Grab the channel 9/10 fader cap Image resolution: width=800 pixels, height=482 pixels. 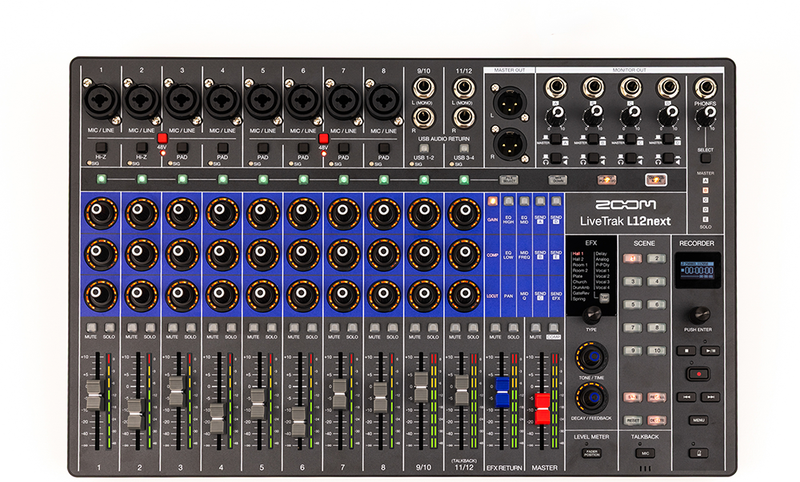point(421,387)
